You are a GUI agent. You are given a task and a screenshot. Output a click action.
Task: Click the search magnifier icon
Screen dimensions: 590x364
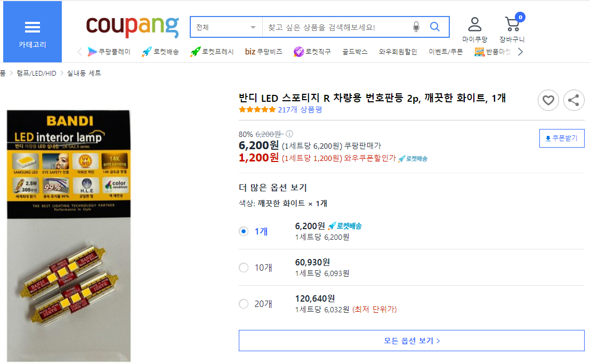[435, 27]
